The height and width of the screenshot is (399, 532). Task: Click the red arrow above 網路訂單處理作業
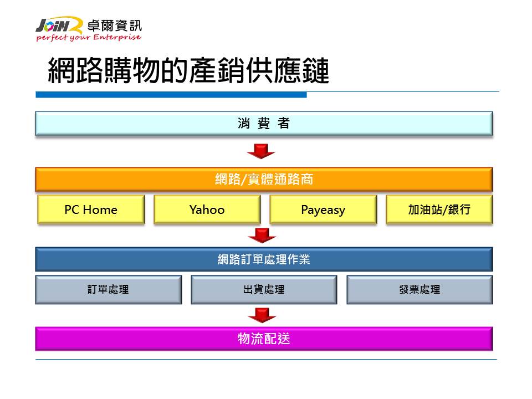[x=262, y=236]
